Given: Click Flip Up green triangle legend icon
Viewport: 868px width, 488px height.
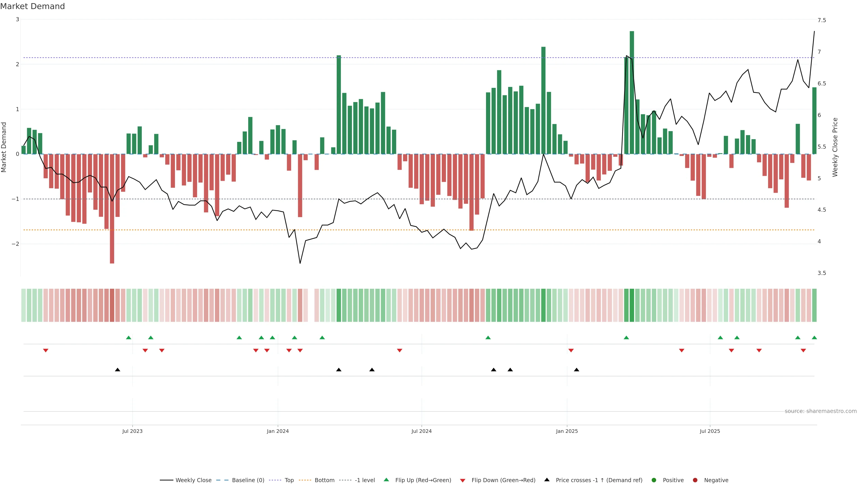Looking at the screenshot, I should point(387,480).
